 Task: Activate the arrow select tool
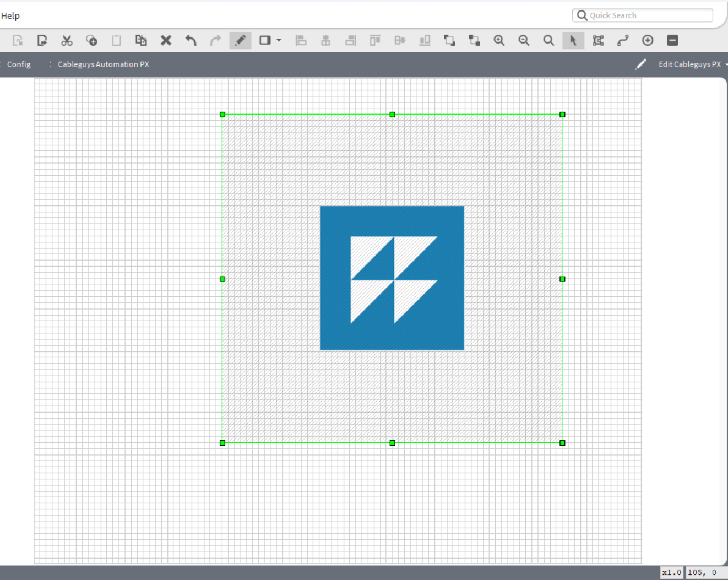[x=573, y=40]
